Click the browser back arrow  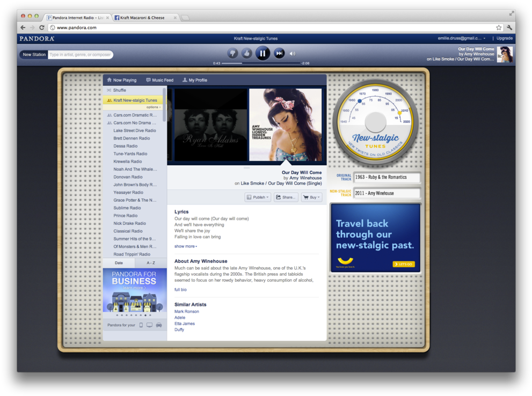23,27
